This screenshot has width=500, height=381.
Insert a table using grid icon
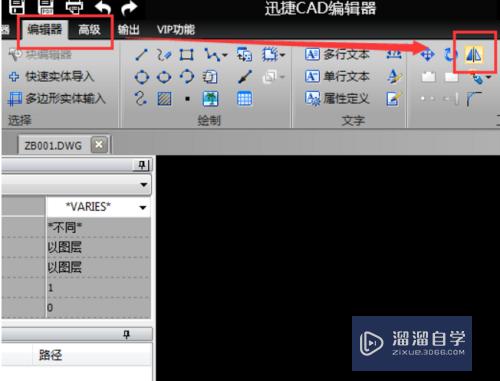tap(244, 99)
